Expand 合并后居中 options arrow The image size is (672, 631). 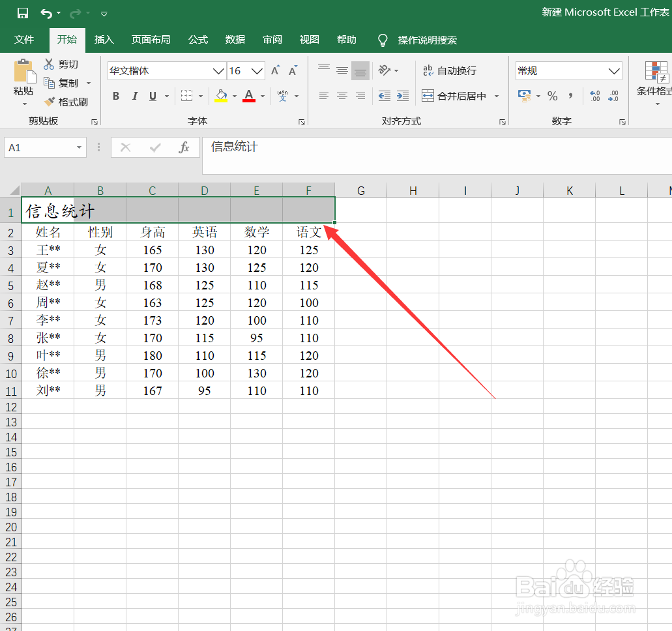497,96
